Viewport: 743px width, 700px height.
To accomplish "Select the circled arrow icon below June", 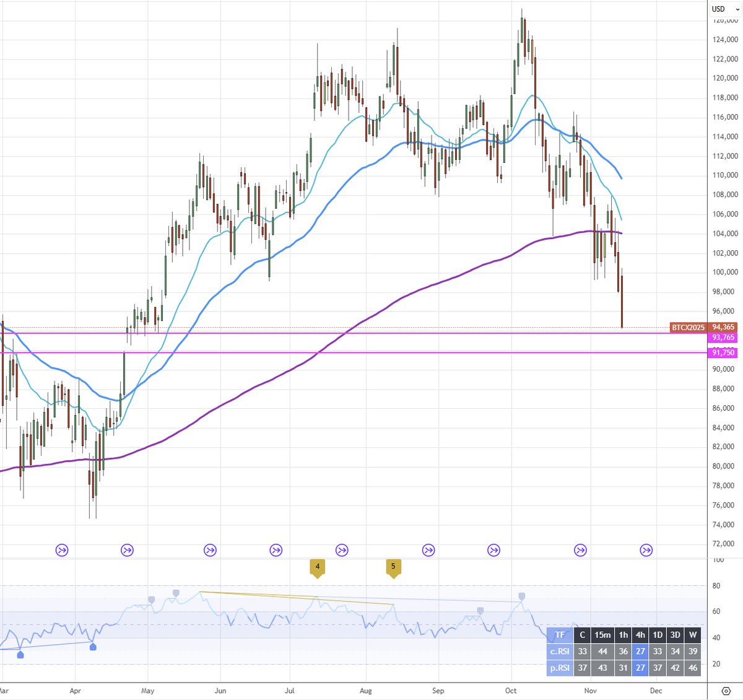I will (x=209, y=549).
